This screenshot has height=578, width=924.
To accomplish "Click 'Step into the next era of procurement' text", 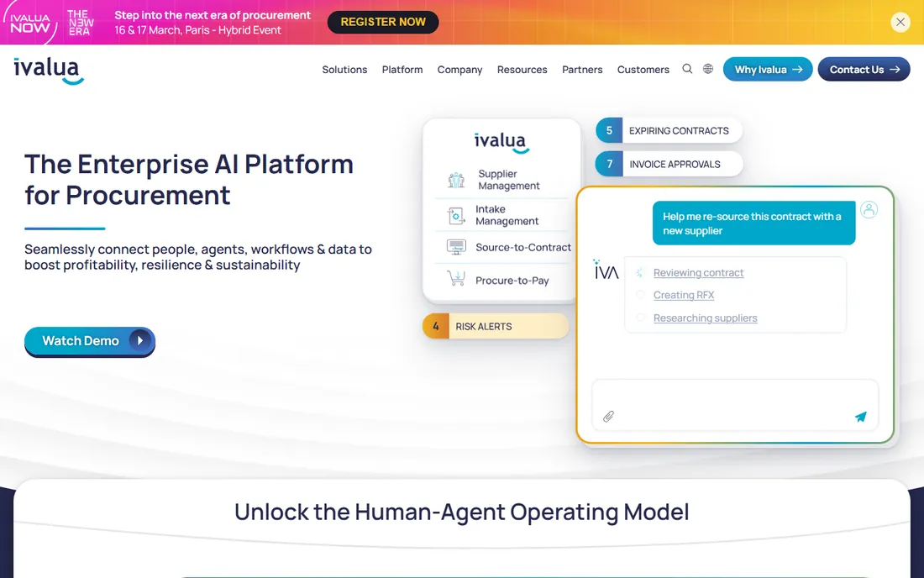I will pyautogui.click(x=213, y=15).
